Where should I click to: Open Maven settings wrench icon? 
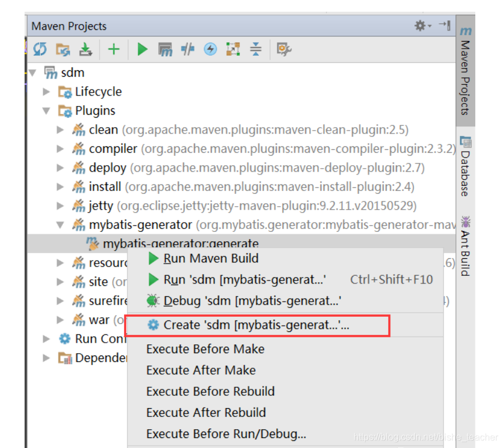284,49
